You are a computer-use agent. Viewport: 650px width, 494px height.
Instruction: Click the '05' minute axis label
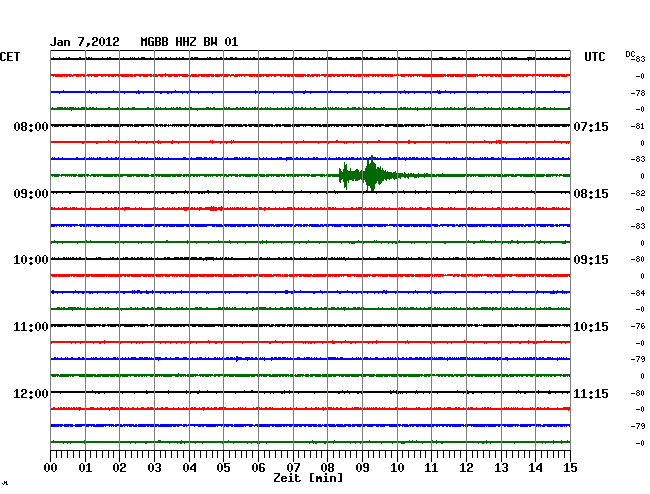coord(223,467)
